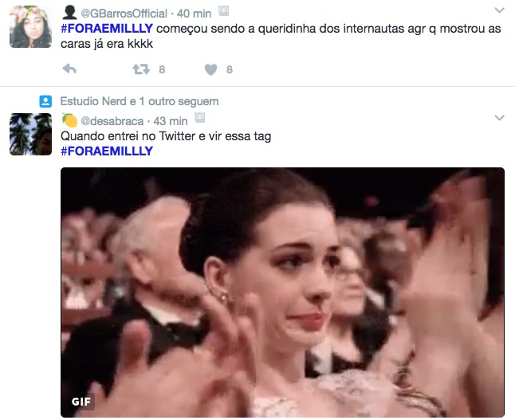Open the #FORAEMILLLY hashtag in first tweet
This screenshot has width=515, height=420.
pyautogui.click(x=107, y=29)
